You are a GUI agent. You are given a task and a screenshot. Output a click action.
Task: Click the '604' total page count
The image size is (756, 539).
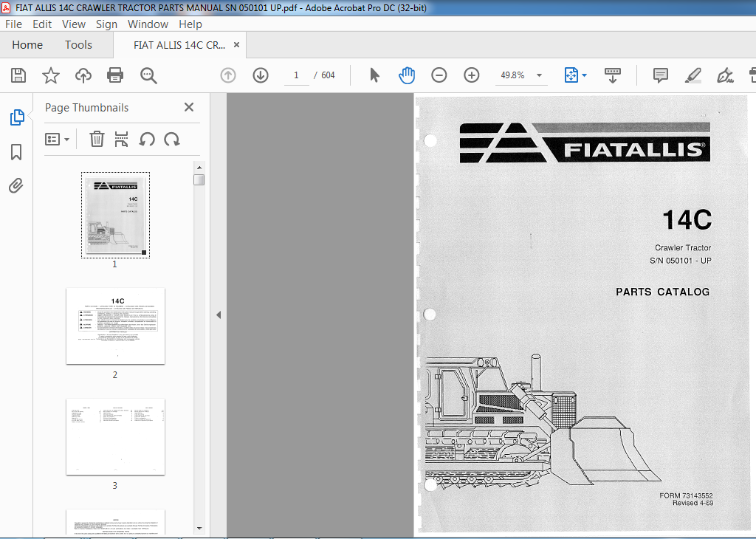[328, 75]
